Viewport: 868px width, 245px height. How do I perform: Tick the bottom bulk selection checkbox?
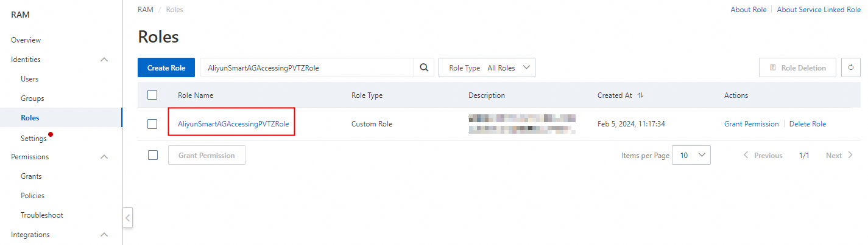coord(152,155)
